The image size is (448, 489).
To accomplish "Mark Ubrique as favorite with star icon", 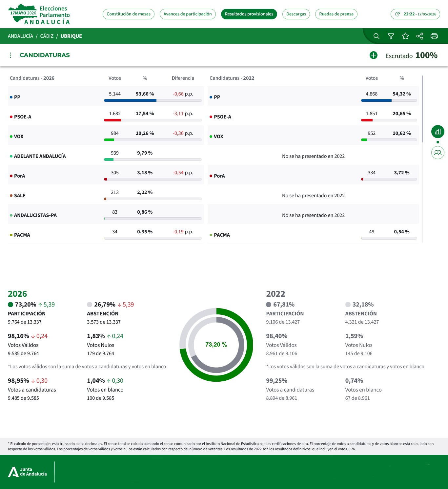I will point(405,36).
